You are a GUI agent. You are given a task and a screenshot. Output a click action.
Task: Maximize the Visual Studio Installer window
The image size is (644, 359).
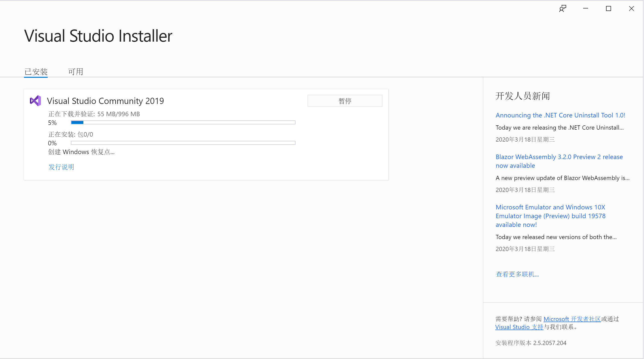(609, 8)
